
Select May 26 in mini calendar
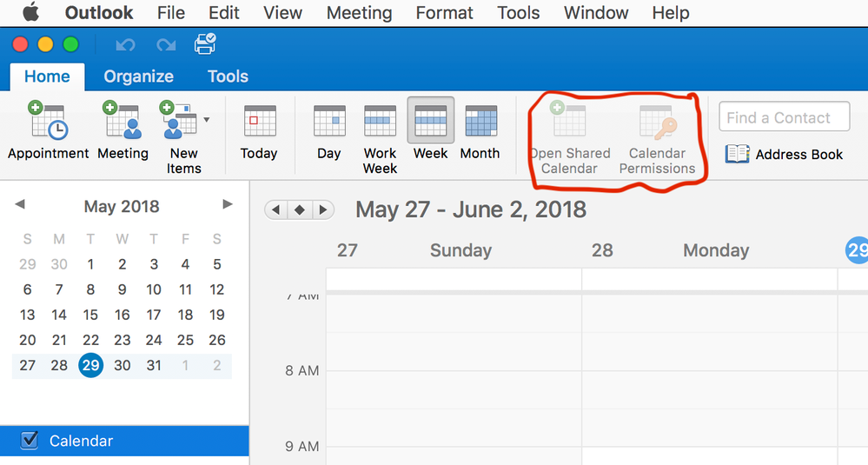point(217,340)
